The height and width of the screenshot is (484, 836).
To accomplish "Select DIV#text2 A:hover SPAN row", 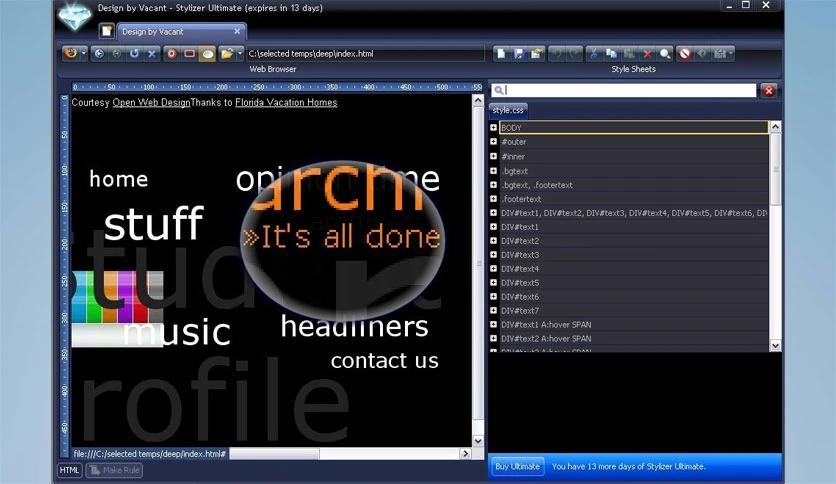I will coord(633,338).
